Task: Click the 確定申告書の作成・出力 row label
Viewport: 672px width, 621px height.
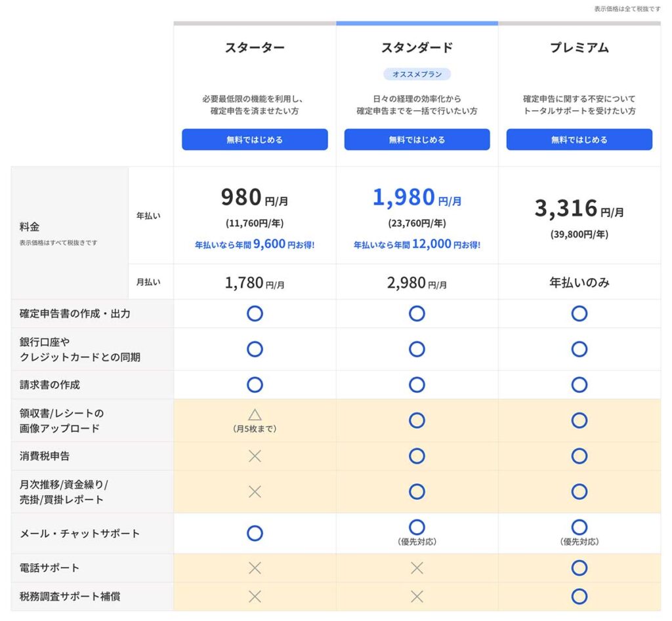Action: point(75,314)
